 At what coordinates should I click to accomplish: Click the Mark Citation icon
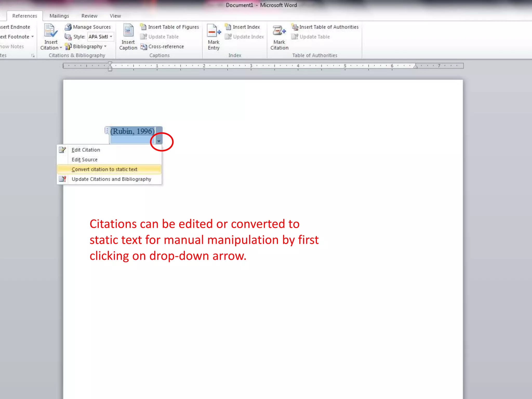click(x=279, y=31)
